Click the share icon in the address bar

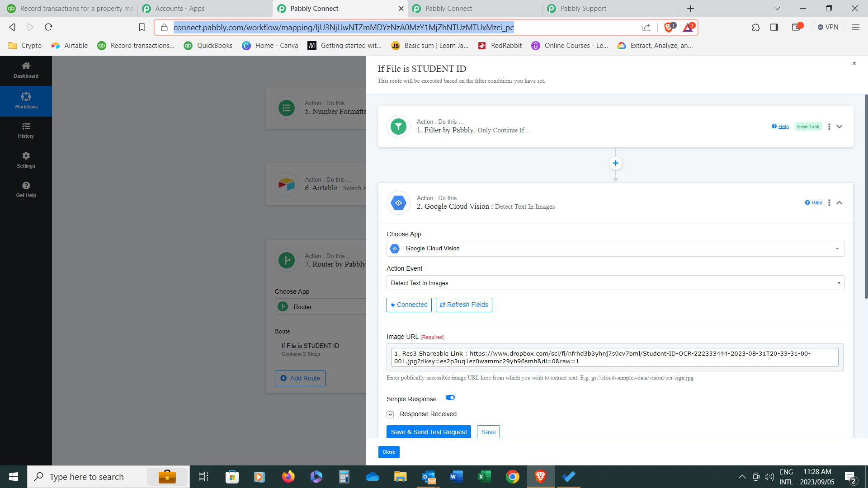coord(646,28)
